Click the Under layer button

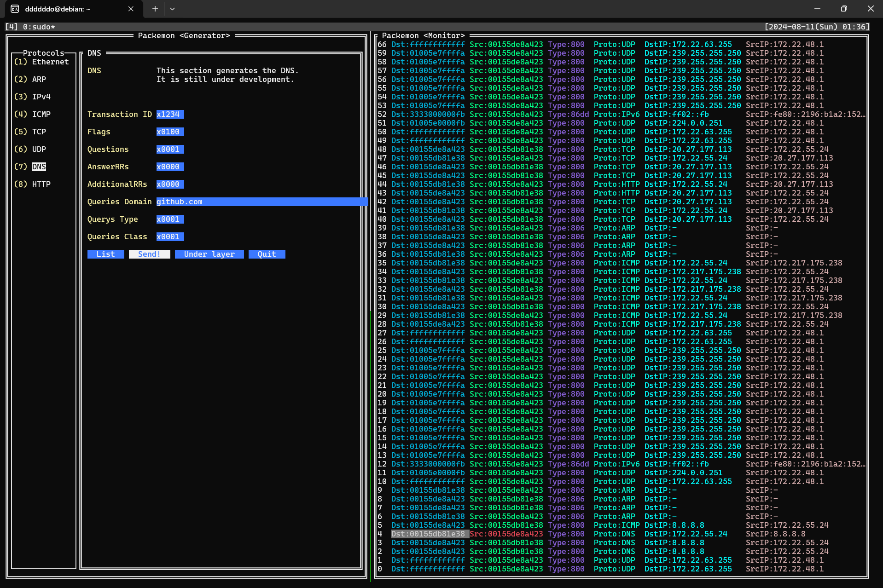tap(209, 254)
